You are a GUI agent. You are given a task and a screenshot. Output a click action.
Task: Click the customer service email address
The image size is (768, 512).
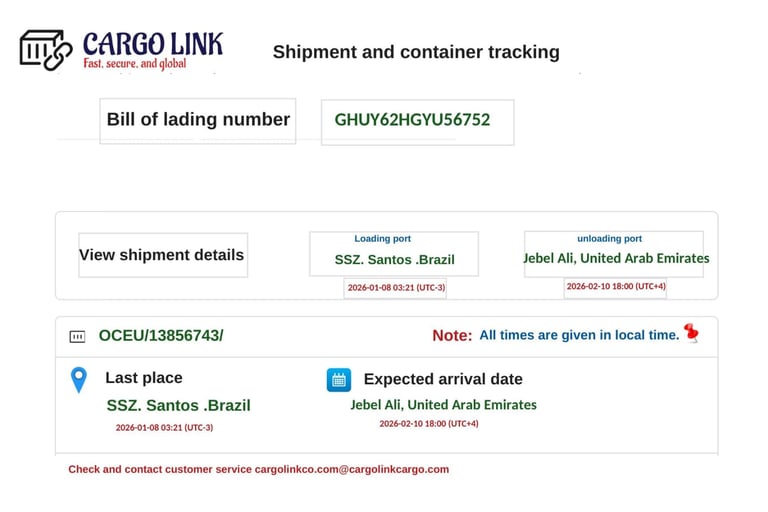point(351,469)
